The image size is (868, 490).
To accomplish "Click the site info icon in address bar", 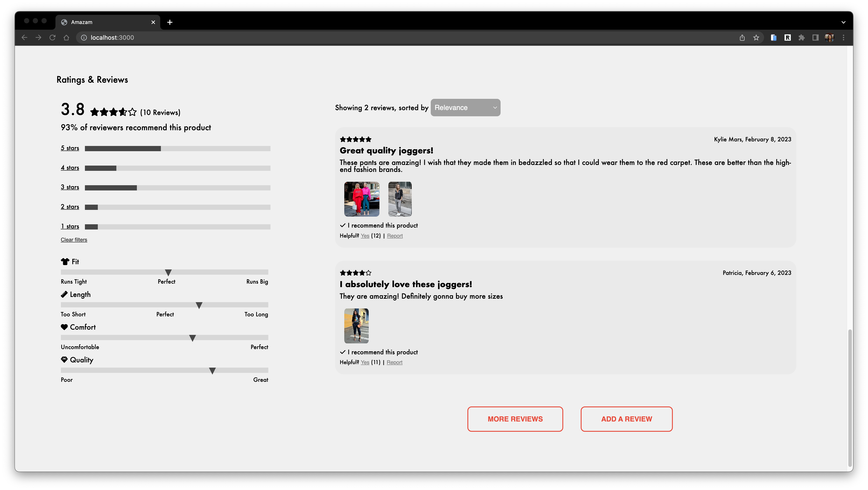I will coord(84,37).
